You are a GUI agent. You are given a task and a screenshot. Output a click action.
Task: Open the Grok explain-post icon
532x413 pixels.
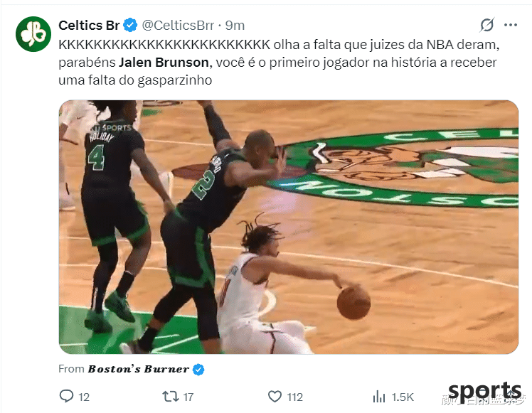[487, 25]
